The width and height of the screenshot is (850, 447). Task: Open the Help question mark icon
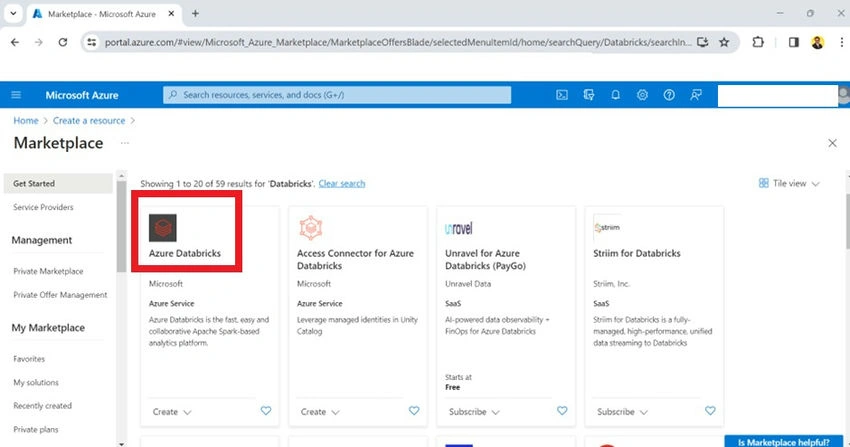click(669, 95)
